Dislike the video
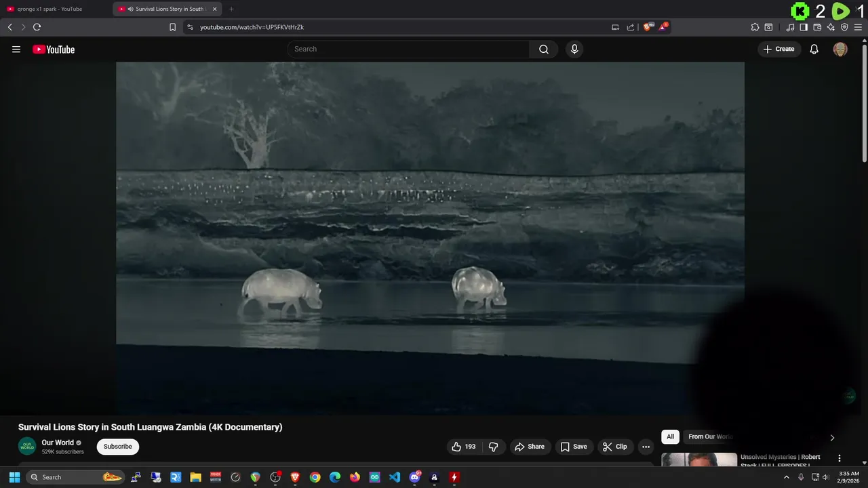This screenshot has width=868, height=488. point(493,447)
